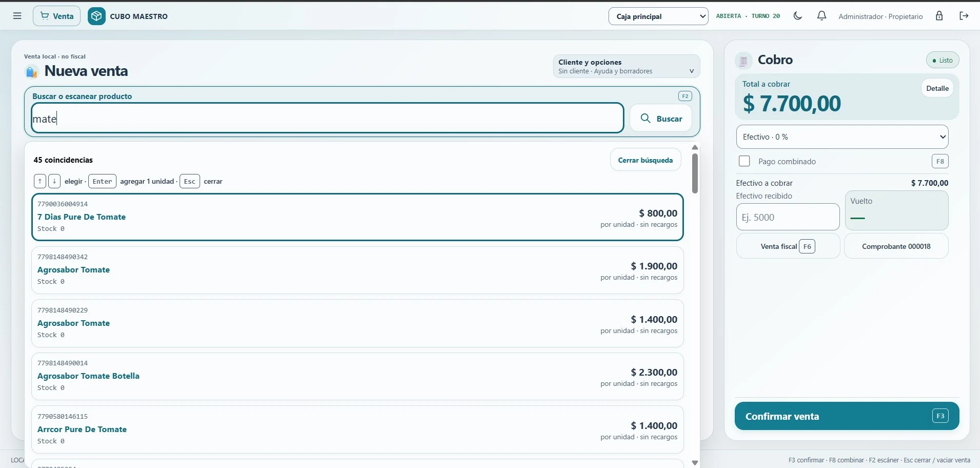
Task: Click the logout exit icon
Action: [x=964, y=16]
